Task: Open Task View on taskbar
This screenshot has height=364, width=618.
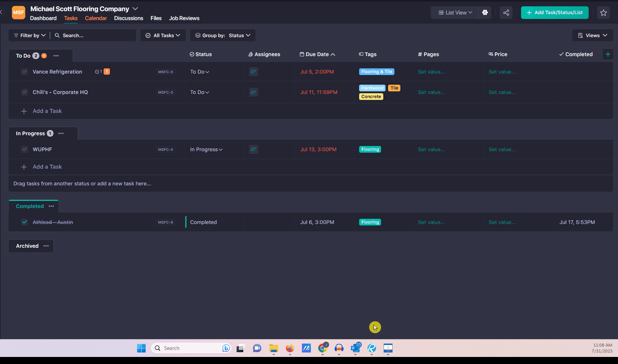Action: (240, 348)
